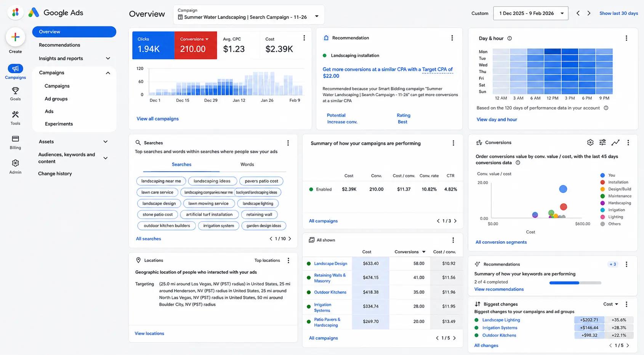Open Locations card three-dot menu
The width and height of the screenshot is (644, 355).
288,260
